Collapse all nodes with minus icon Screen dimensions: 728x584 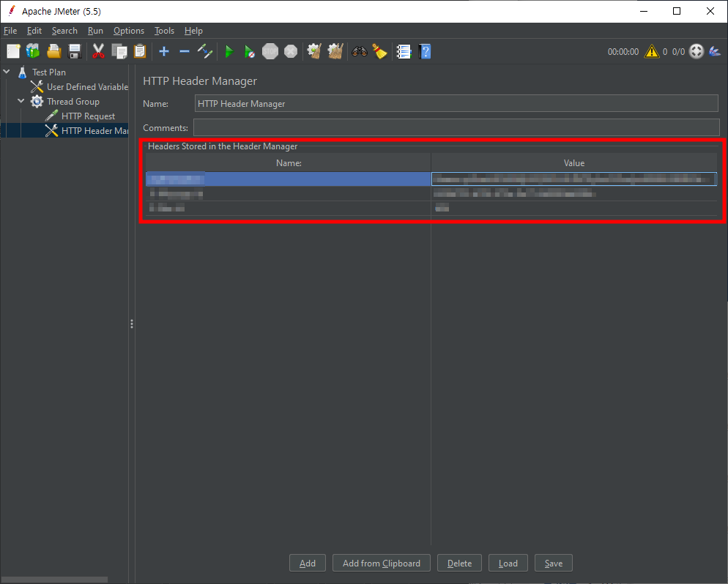pyautogui.click(x=185, y=51)
